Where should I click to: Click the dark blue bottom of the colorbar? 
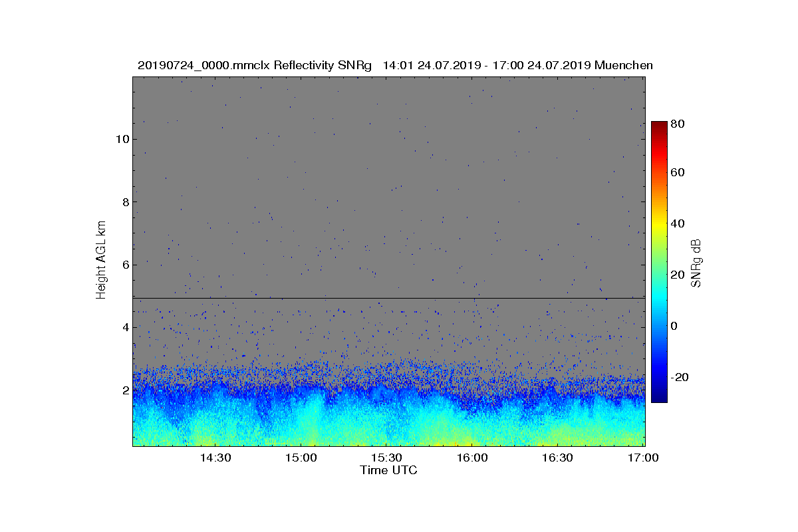658,397
